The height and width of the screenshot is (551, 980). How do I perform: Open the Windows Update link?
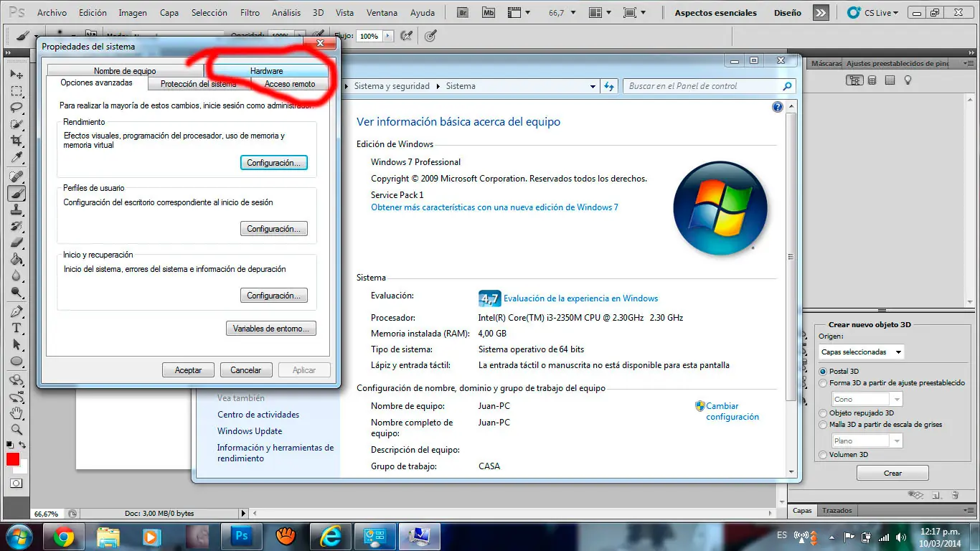click(x=250, y=431)
